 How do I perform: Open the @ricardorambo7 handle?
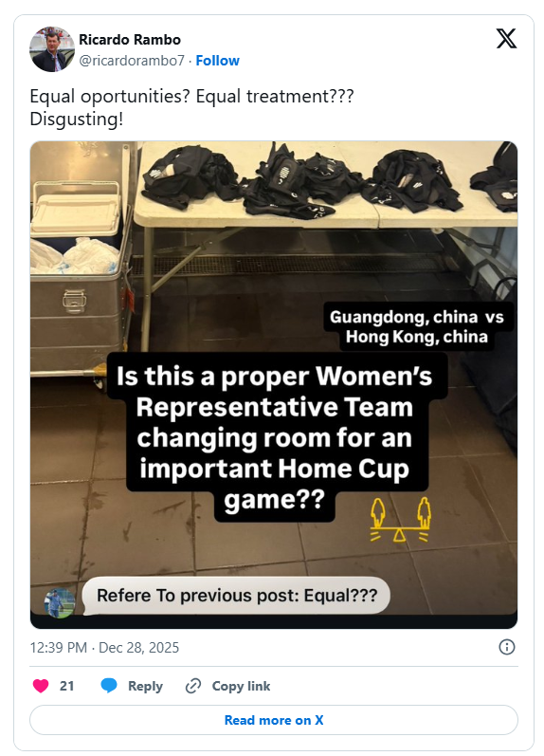pyautogui.click(x=132, y=61)
